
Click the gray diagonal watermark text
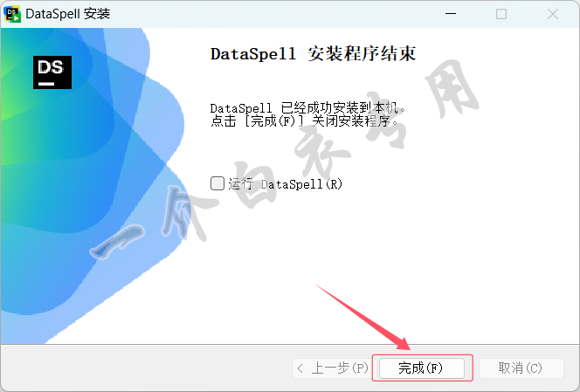click(x=285, y=159)
